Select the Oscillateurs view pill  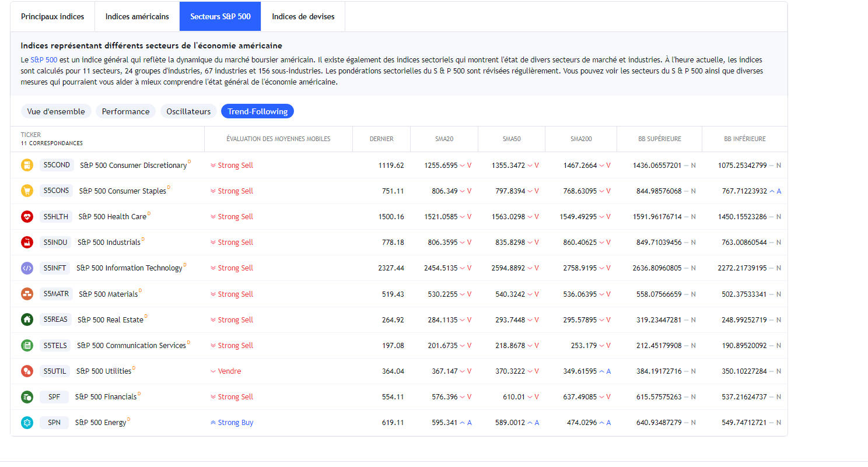pos(188,111)
